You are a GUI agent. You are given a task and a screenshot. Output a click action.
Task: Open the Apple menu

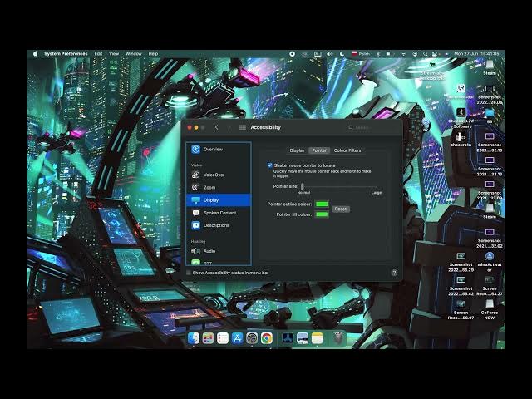(35, 53)
